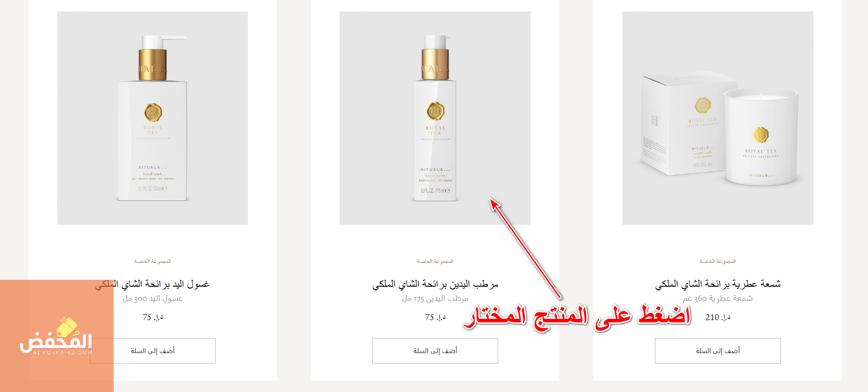Viewport: 868px width, 392px height.
Task: Add the hand balm to the basket
Action: [435, 351]
